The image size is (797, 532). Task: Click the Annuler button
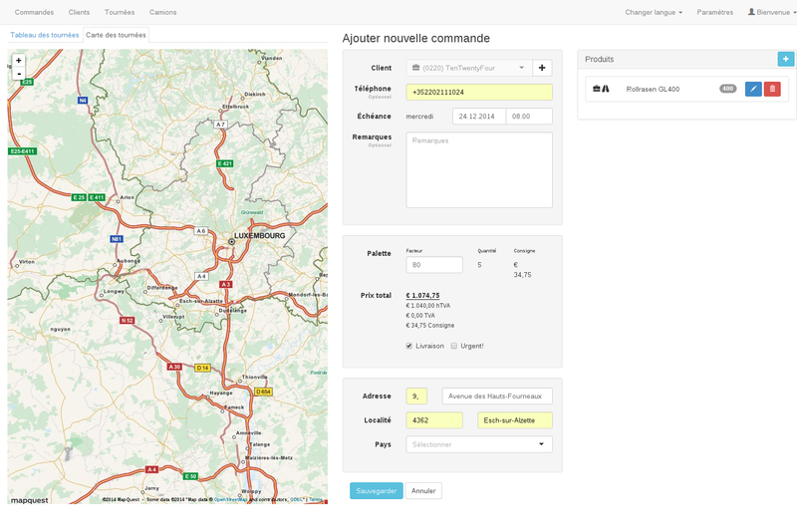pyautogui.click(x=423, y=491)
